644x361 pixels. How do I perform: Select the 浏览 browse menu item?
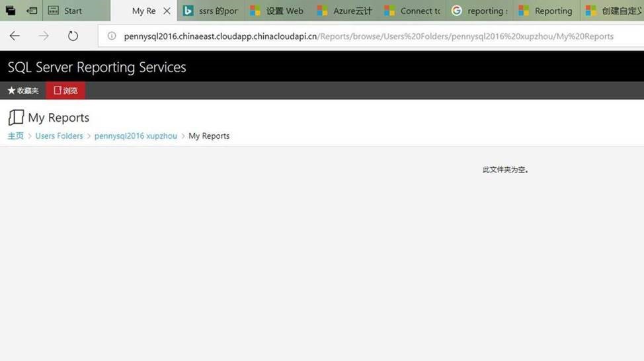coord(65,91)
